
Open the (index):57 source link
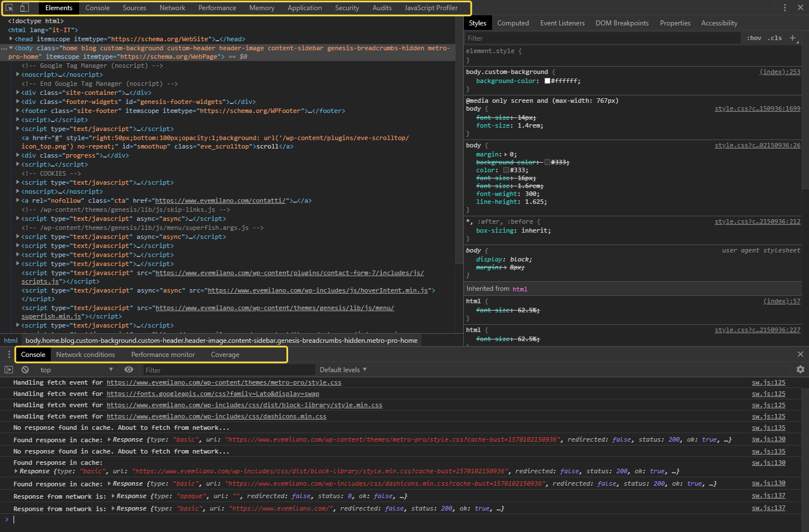[782, 301]
